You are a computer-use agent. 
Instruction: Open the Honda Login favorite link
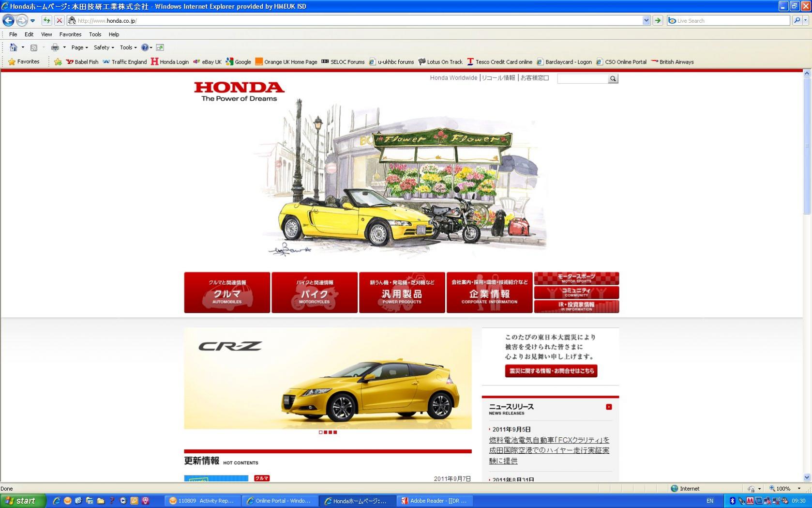click(x=170, y=62)
